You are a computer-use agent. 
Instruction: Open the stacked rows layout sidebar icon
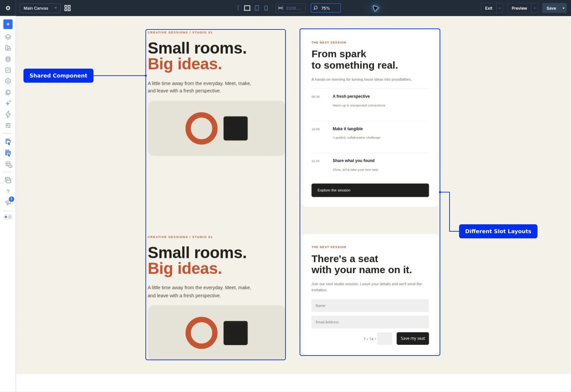coord(8,126)
